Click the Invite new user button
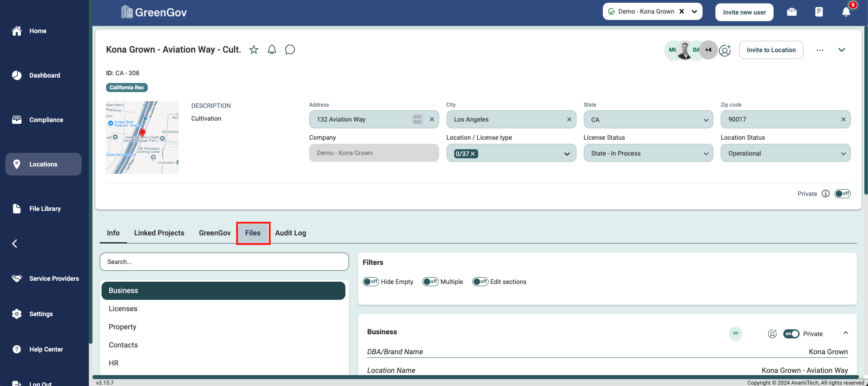 pyautogui.click(x=744, y=12)
